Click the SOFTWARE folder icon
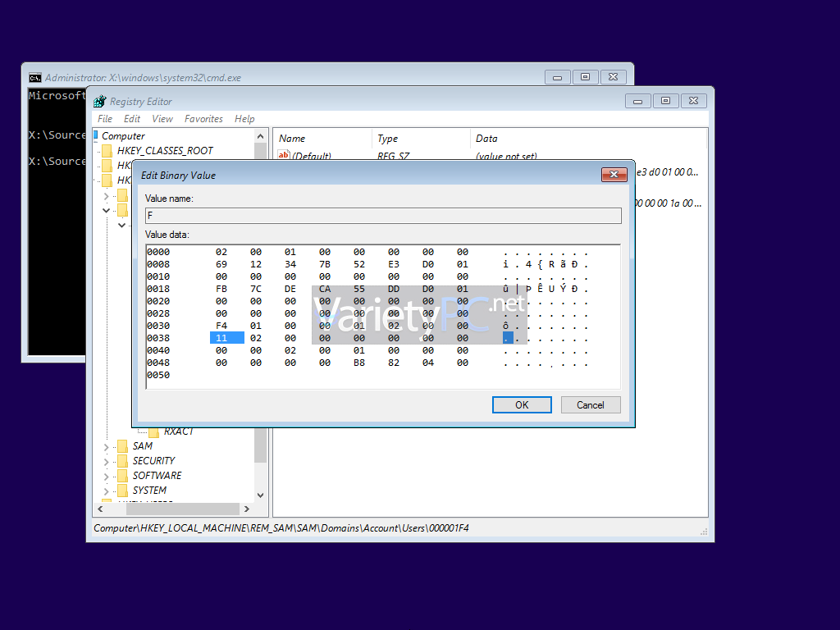Screen dimensions: 840x630 (123, 475)
